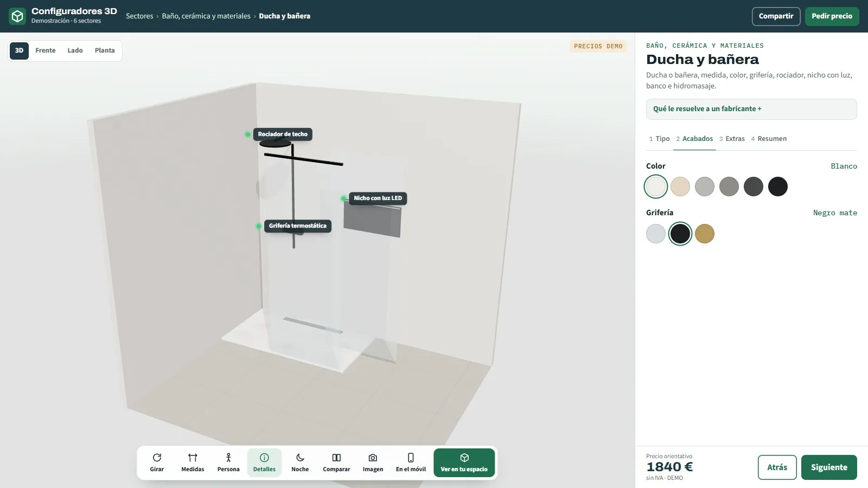
Task: Capture an Imagen with the camera icon
Action: (373, 458)
